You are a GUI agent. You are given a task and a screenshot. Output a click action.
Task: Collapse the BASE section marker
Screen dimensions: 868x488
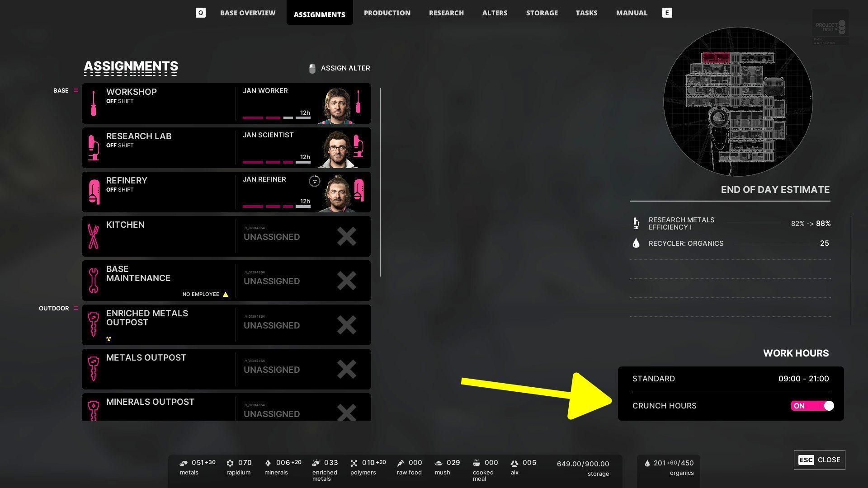(76, 90)
